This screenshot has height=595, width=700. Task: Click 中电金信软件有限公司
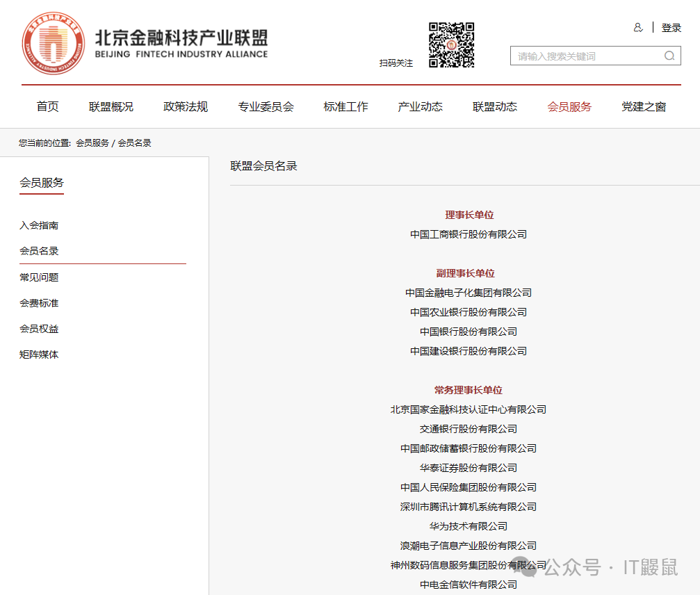tap(469, 585)
